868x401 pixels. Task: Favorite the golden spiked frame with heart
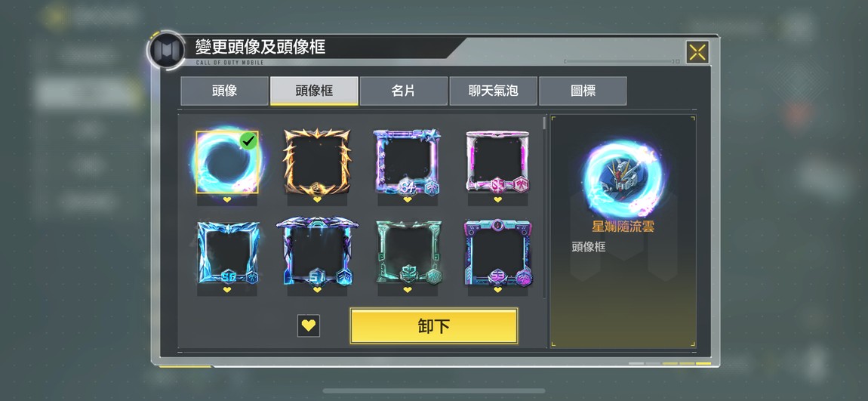pos(317,199)
